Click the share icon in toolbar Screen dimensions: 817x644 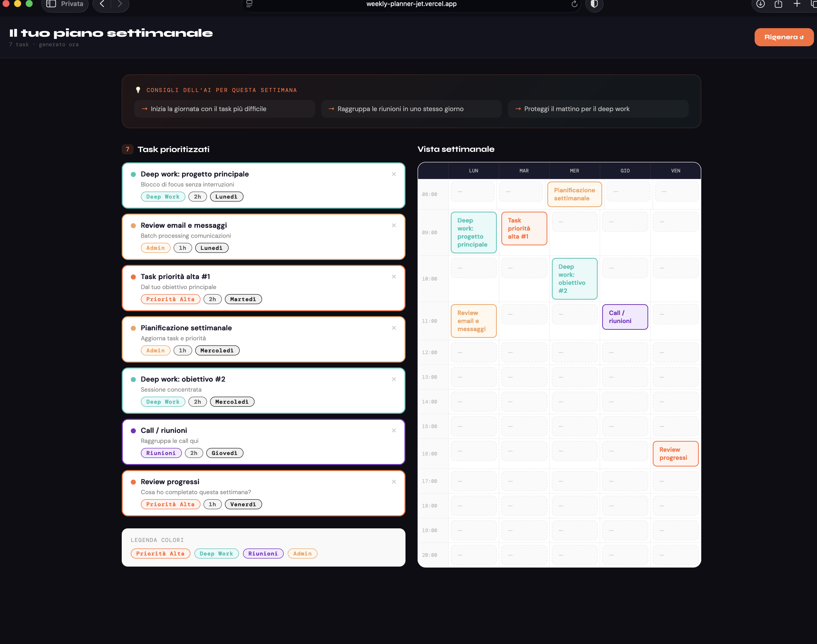pyautogui.click(x=778, y=4)
